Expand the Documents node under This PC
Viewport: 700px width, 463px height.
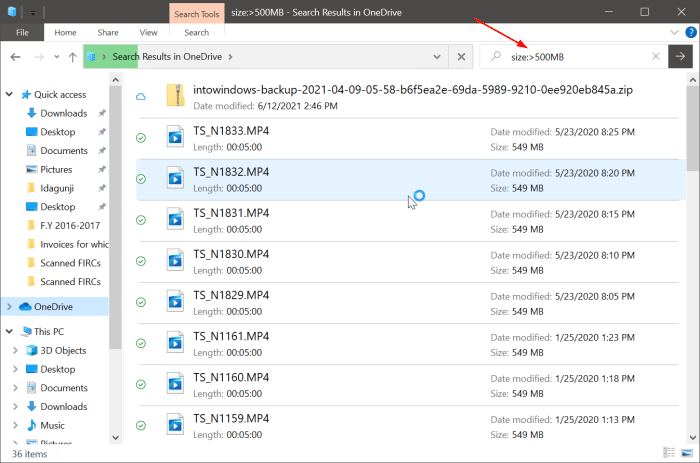click(x=16, y=388)
